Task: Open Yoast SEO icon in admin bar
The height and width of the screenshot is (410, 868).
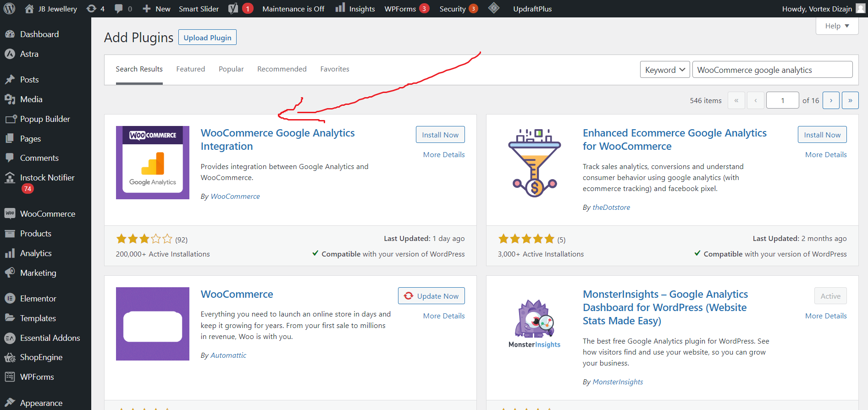Action: tap(233, 9)
